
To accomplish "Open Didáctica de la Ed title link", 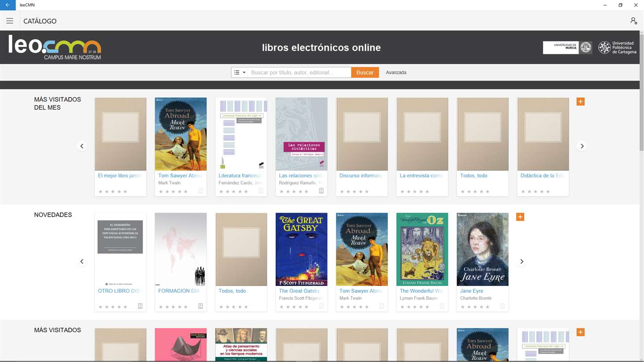I will click(x=542, y=176).
